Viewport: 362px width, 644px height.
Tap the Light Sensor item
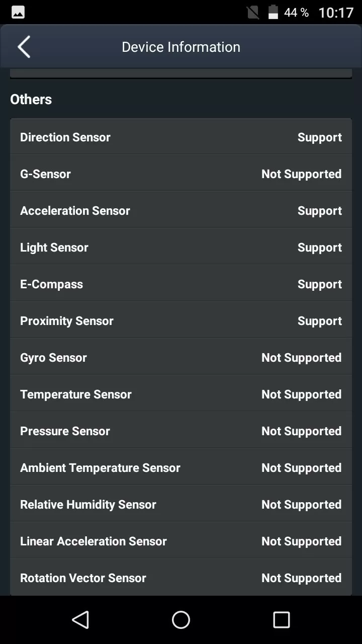(181, 248)
